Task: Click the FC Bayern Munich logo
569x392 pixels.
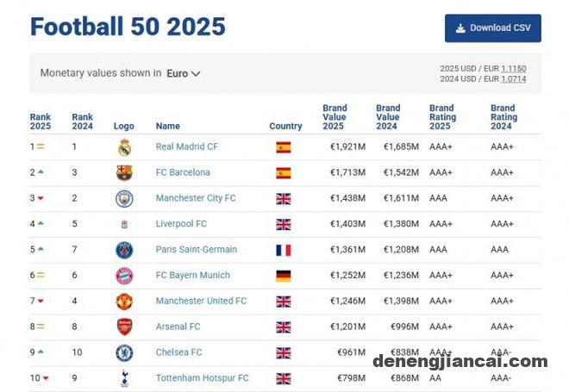Action: coord(124,276)
